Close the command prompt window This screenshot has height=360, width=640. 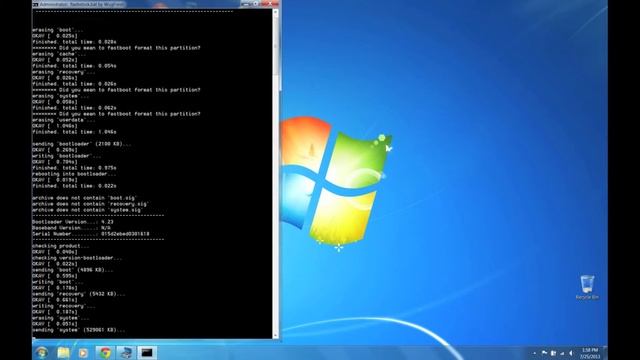(270, 4)
